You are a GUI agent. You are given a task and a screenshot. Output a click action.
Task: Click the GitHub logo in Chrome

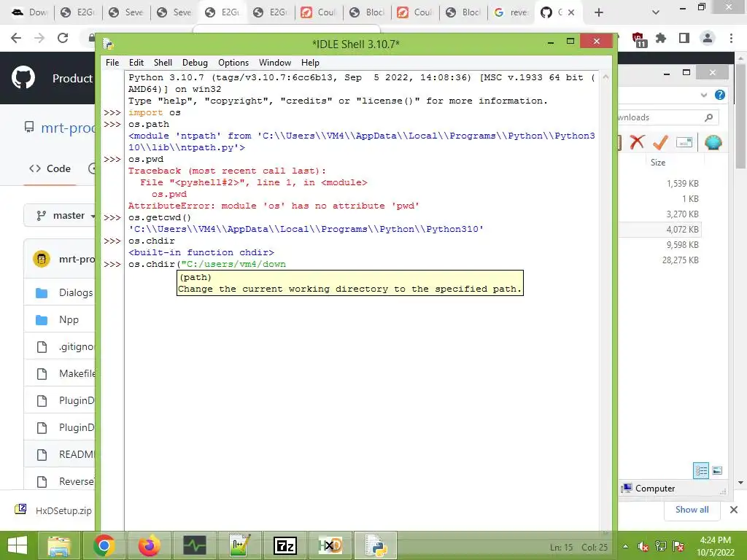[23, 78]
